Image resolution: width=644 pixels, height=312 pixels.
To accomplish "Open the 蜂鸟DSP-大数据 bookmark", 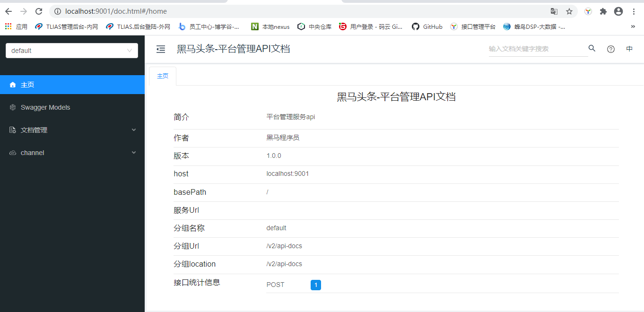I will pyautogui.click(x=534, y=27).
